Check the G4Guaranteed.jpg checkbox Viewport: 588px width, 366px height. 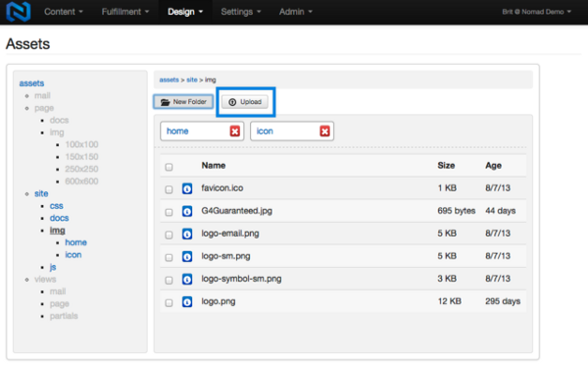click(169, 212)
